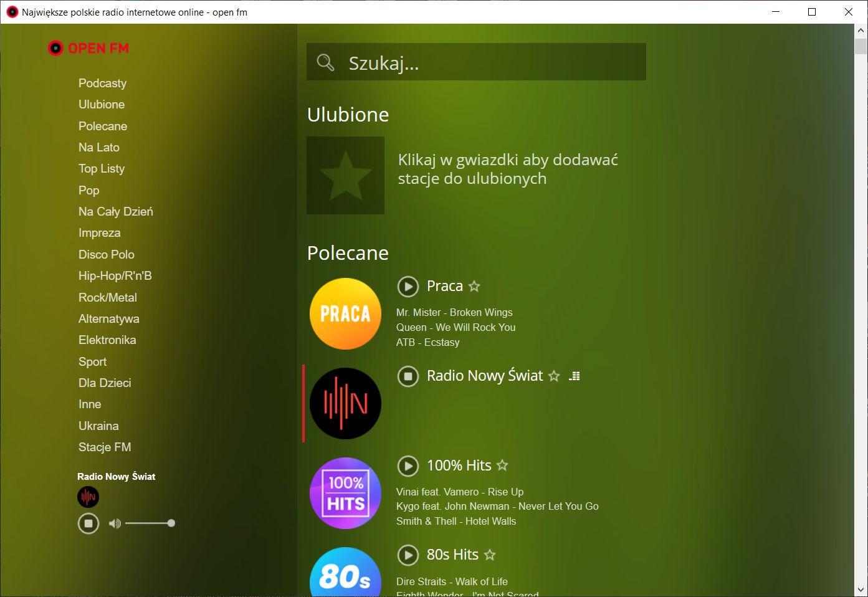Toggle favorite star for 100% Hits
The height and width of the screenshot is (597, 868).
pyautogui.click(x=502, y=465)
